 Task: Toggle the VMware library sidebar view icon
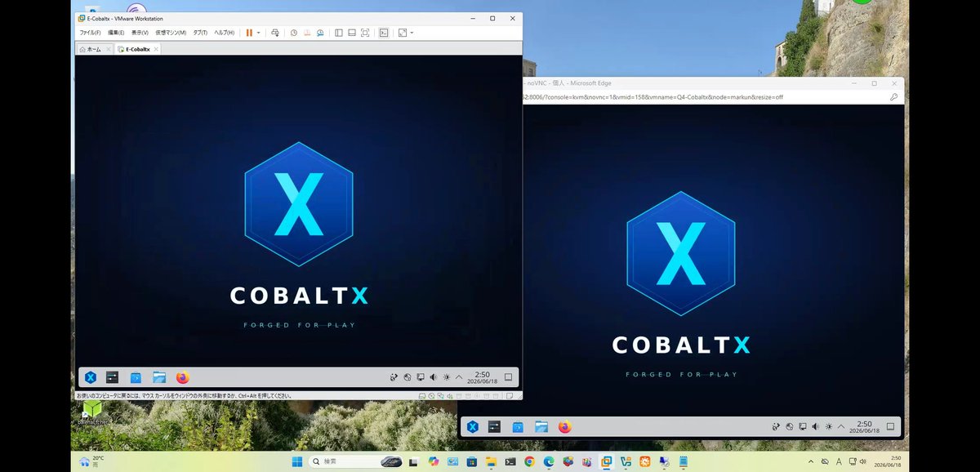click(x=338, y=33)
